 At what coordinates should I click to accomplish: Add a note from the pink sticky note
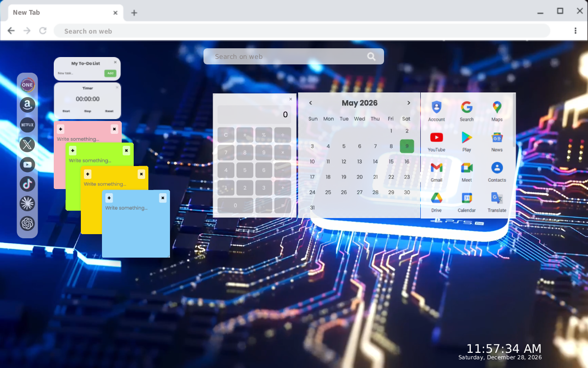(x=61, y=129)
